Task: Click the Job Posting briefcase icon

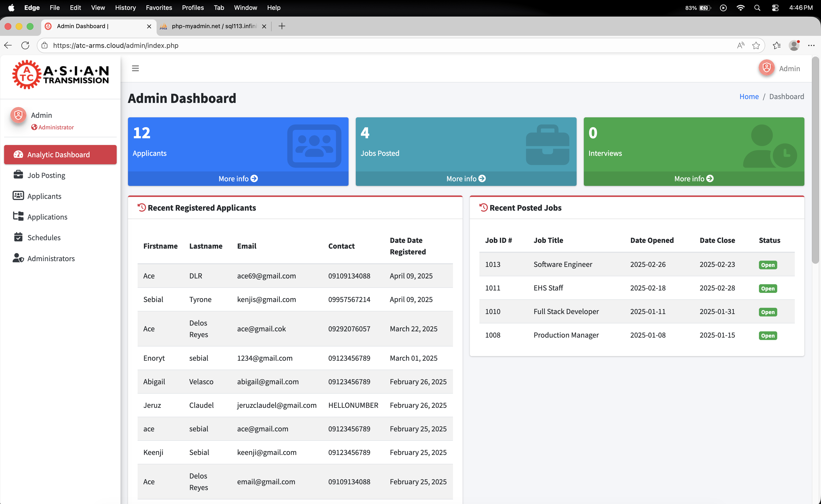Action: click(18, 175)
